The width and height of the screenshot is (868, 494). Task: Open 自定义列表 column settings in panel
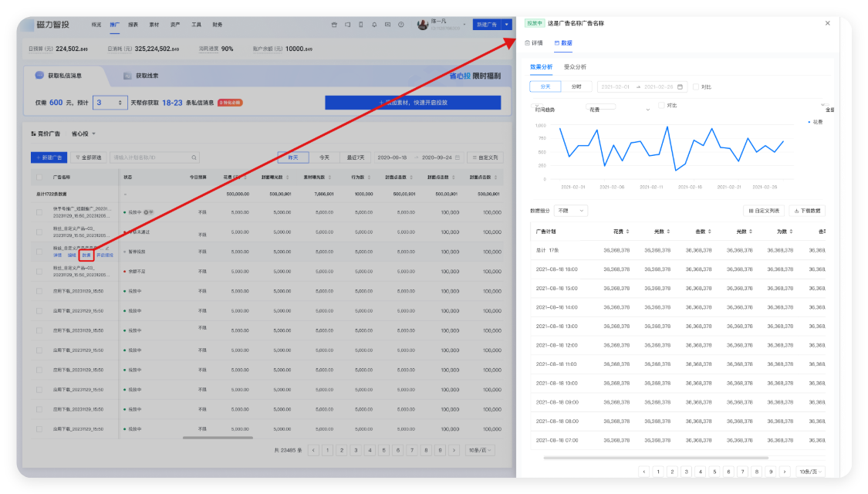pyautogui.click(x=763, y=211)
